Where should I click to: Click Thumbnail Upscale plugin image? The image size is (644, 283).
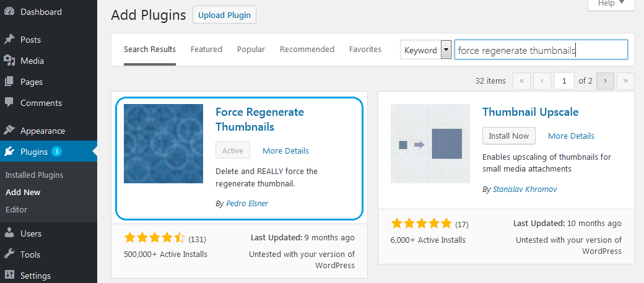(x=430, y=143)
